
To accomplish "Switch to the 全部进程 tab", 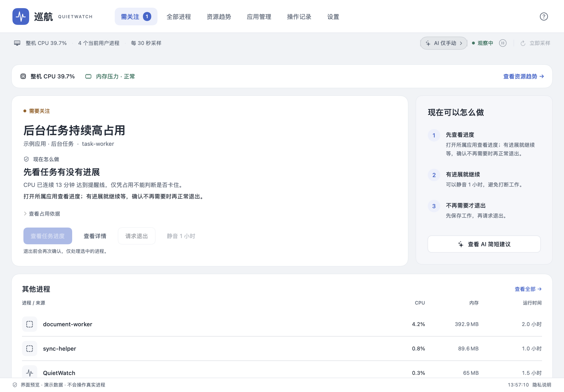I will 179,17.
